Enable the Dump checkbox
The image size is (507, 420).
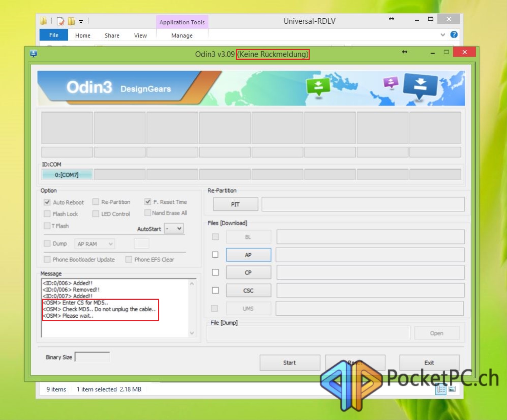click(47, 243)
